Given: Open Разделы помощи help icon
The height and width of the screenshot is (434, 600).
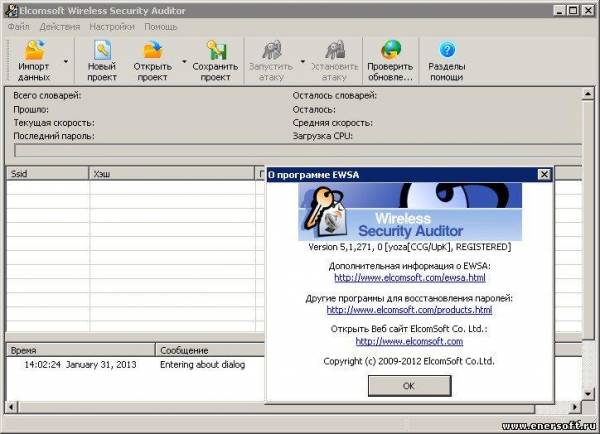Looking at the screenshot, I should [447, 50].
